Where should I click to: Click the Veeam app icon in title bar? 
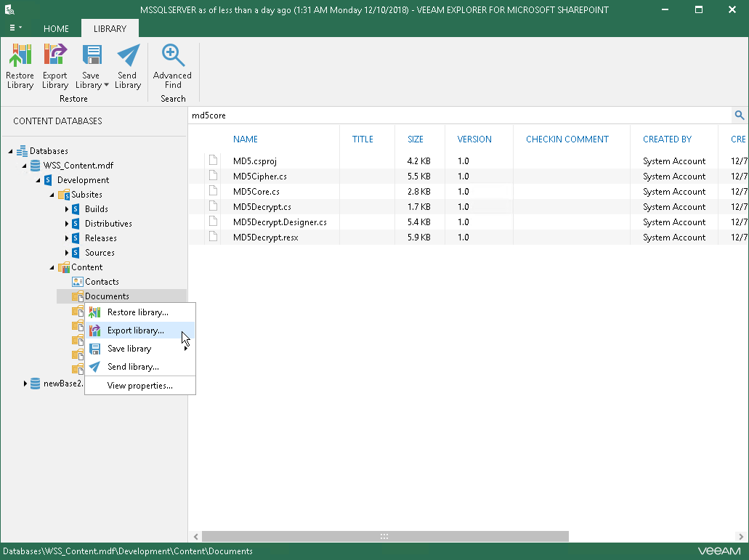coord(9,9)
